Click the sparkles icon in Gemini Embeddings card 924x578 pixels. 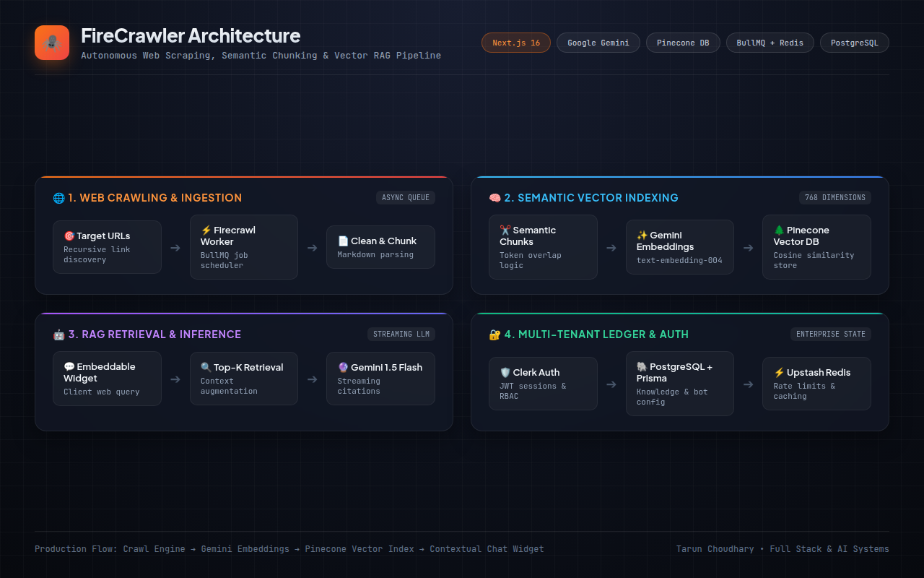pyautogui.click(x=642, y=236)
